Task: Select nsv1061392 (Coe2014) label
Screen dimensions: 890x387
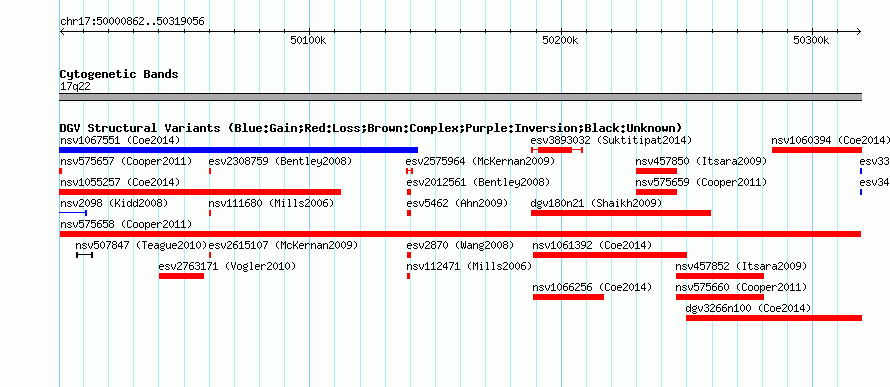Action: point(593,245)
